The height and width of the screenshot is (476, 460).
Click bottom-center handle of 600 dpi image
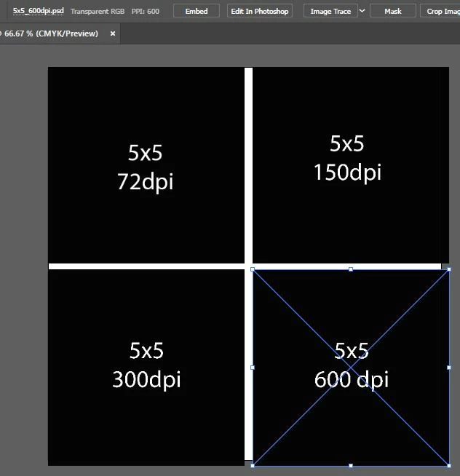pos(351,465)
